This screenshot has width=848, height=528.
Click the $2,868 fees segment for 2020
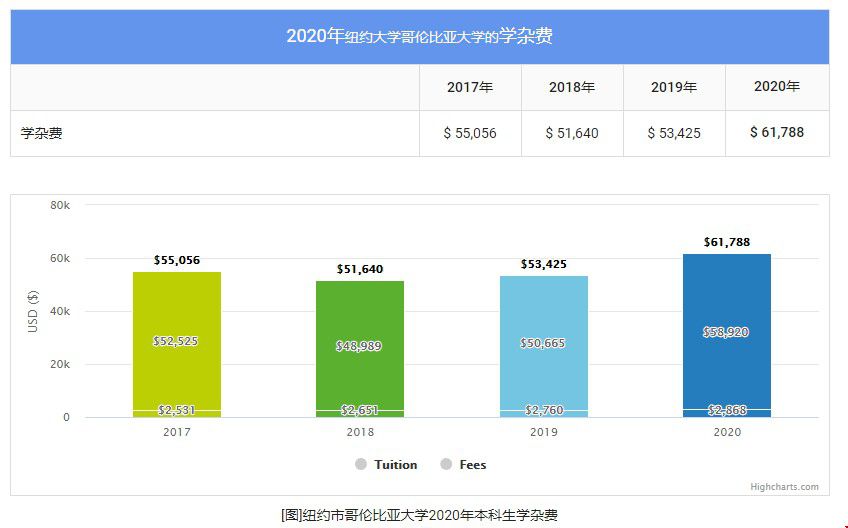coord(727,413)
